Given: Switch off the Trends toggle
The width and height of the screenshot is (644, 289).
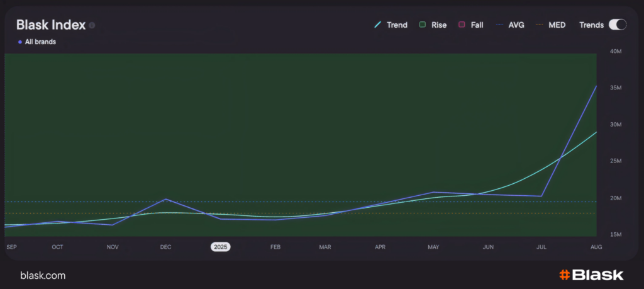Looking at the screenshot, I should click(x=618, y=25).
